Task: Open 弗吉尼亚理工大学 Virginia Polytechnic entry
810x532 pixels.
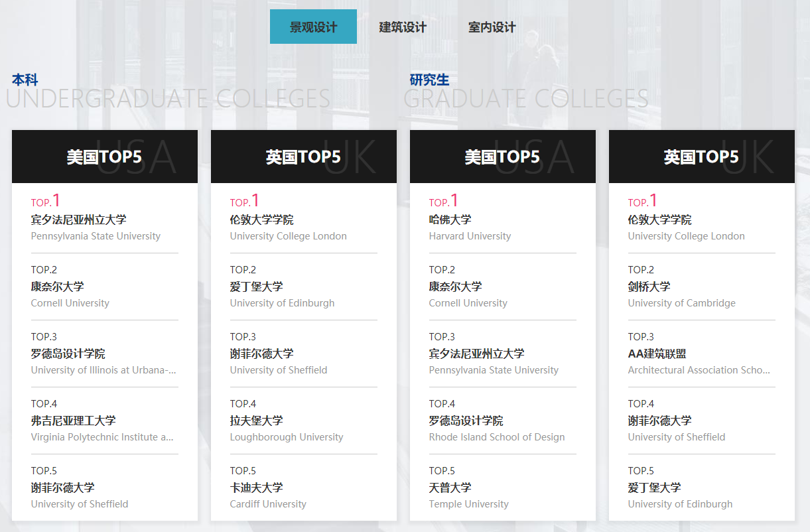Action: pyautogui.click(x=105, y=421)
